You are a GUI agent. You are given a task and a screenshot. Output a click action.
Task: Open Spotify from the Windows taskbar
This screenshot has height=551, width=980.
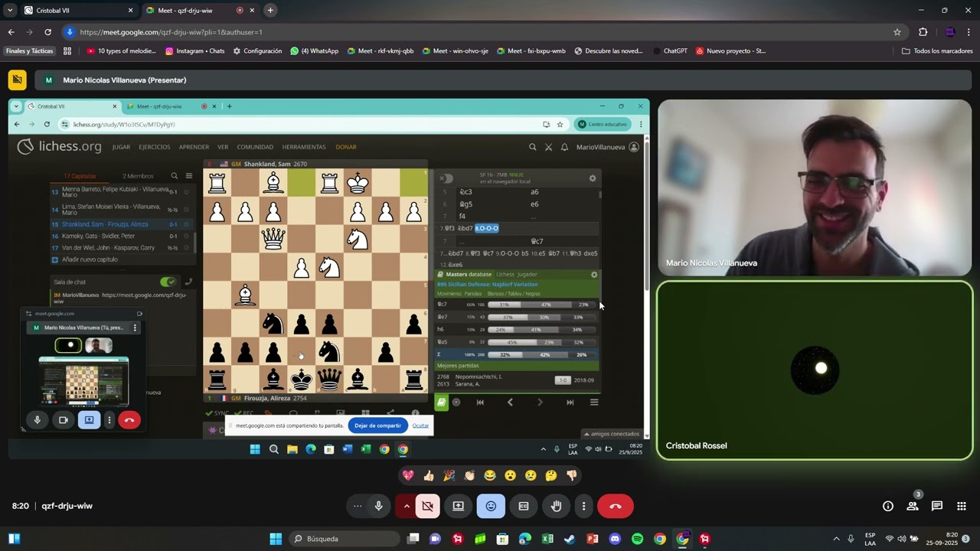637,539
